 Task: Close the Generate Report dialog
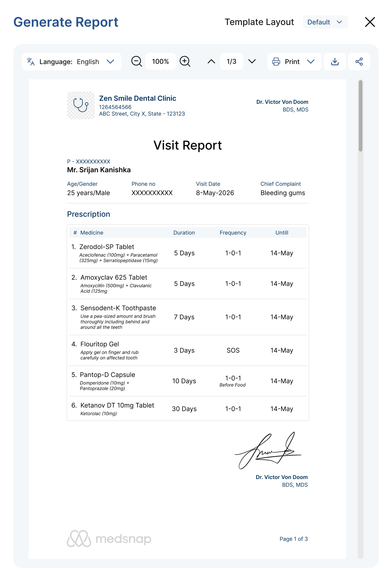[x=370, y=22]
